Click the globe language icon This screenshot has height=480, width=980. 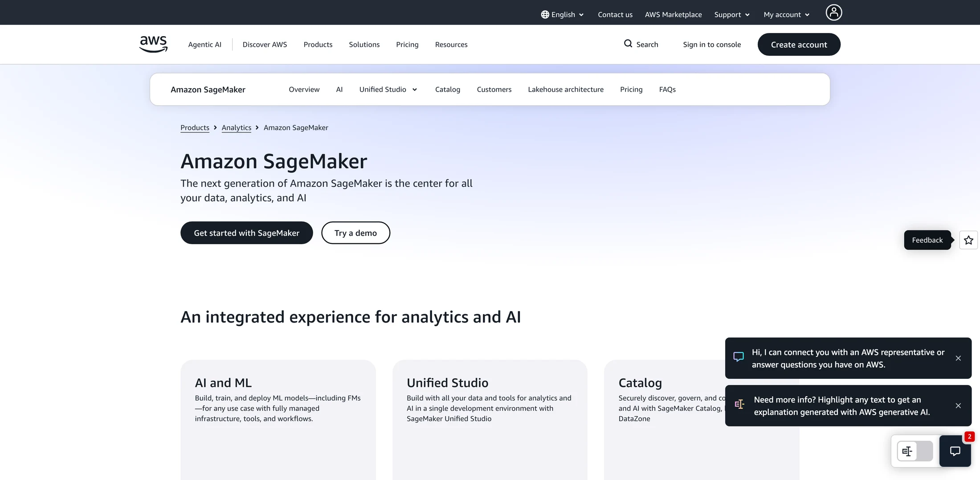(x=545, y=15)
